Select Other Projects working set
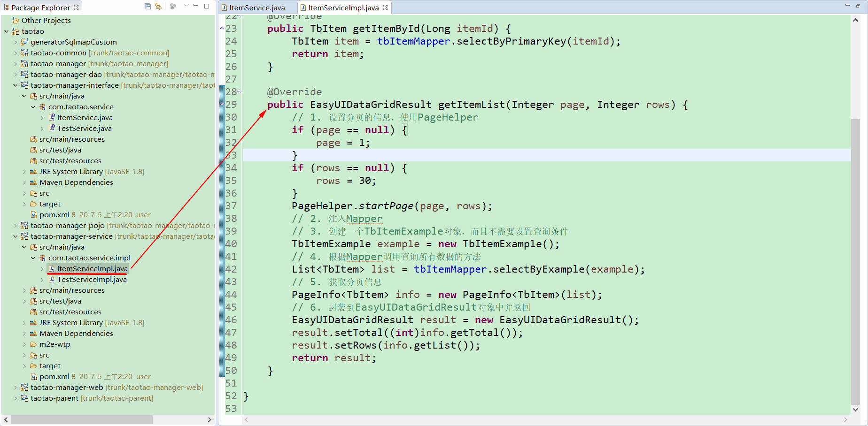 (x=46, y=20)
